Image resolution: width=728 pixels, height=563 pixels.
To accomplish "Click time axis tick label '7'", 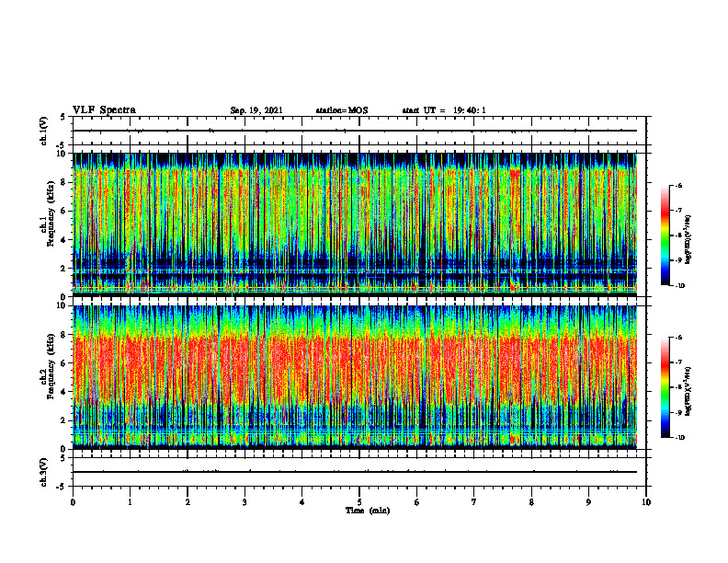I will 474,502.
